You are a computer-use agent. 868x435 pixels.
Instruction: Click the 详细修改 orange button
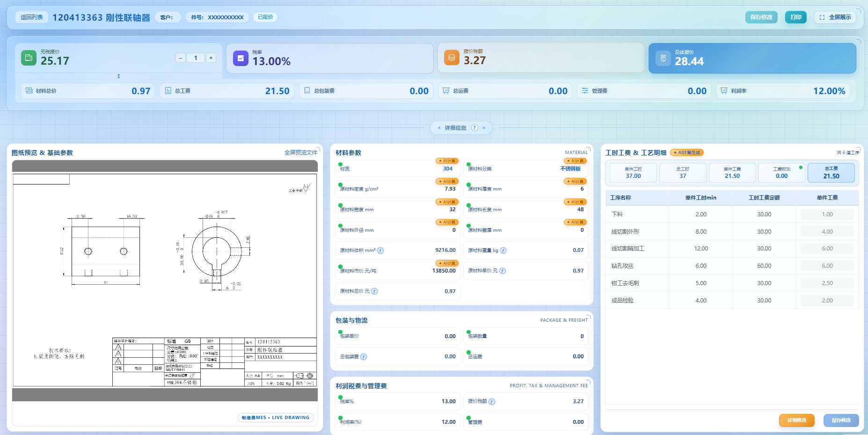(796, 420)
